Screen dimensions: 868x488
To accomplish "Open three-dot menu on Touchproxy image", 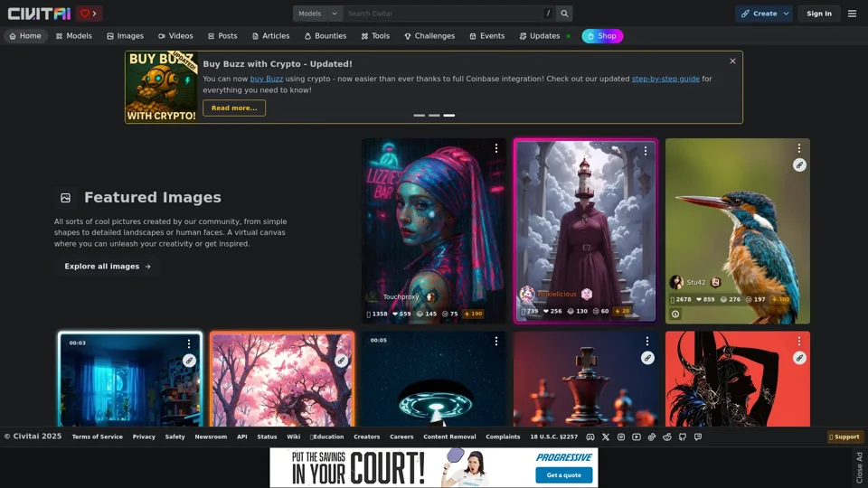I will [496, 148].
